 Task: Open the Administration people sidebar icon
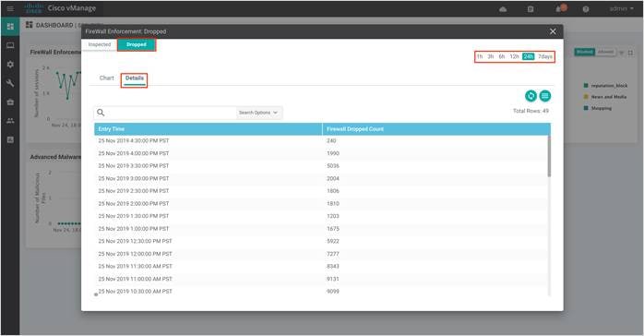10,121
